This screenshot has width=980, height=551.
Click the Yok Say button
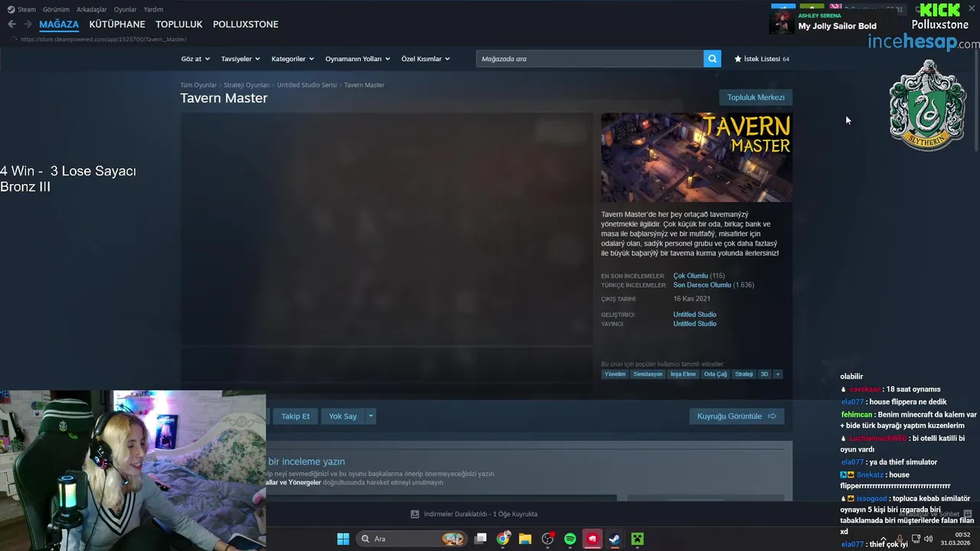pyautogui.click(x=343, y=416)
